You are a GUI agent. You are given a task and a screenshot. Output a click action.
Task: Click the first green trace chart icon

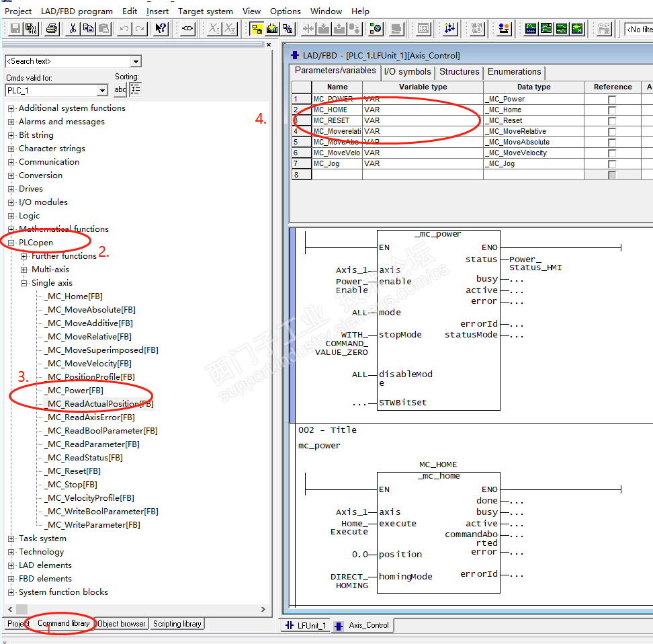531,29
